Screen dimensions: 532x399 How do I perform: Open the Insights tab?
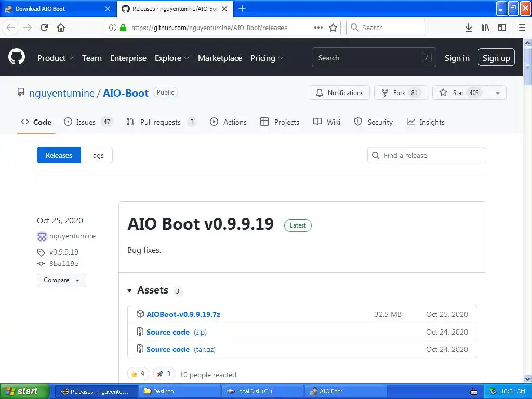coord(425,122)
